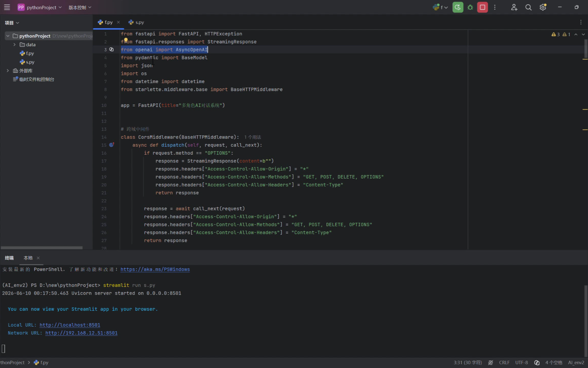This screenshot has height=368, width=588.
Task: Open the 项目 panel view dropdown
Action: (12, 23)
